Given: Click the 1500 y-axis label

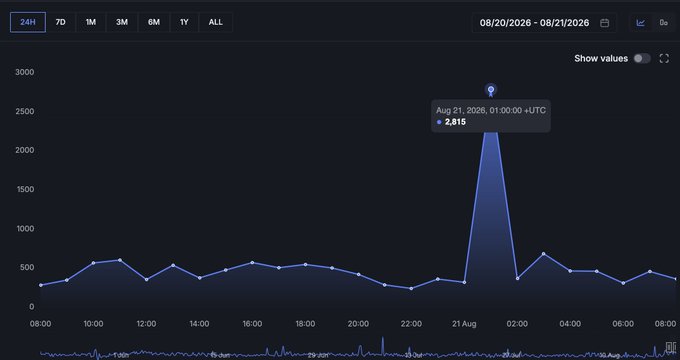Looking at the screenshot, I should tap(25, 189).
